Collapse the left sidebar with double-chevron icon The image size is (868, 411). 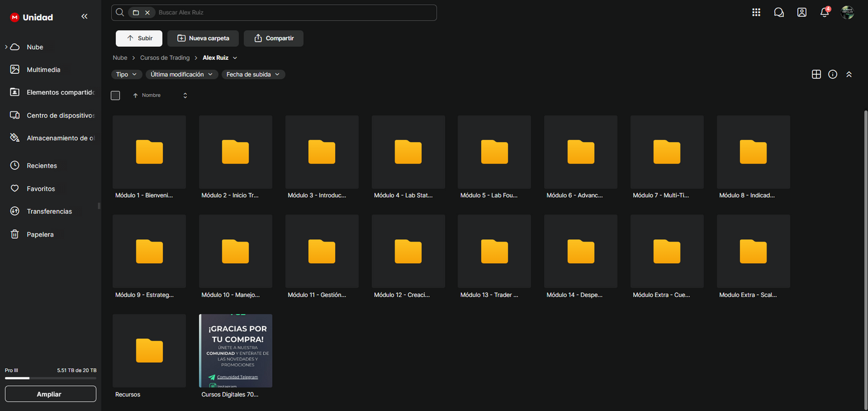click(84, 17)
